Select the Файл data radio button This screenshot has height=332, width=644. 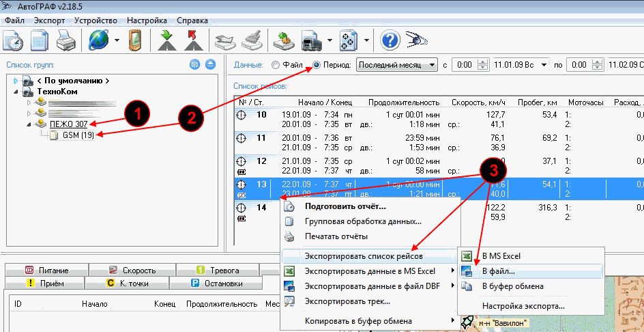[x=276, y=66]
